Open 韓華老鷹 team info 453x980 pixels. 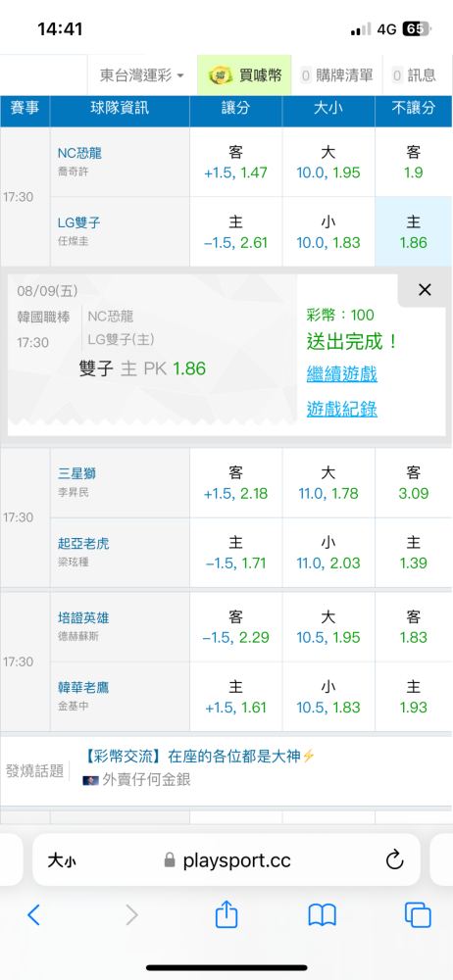tap(83, 688)
